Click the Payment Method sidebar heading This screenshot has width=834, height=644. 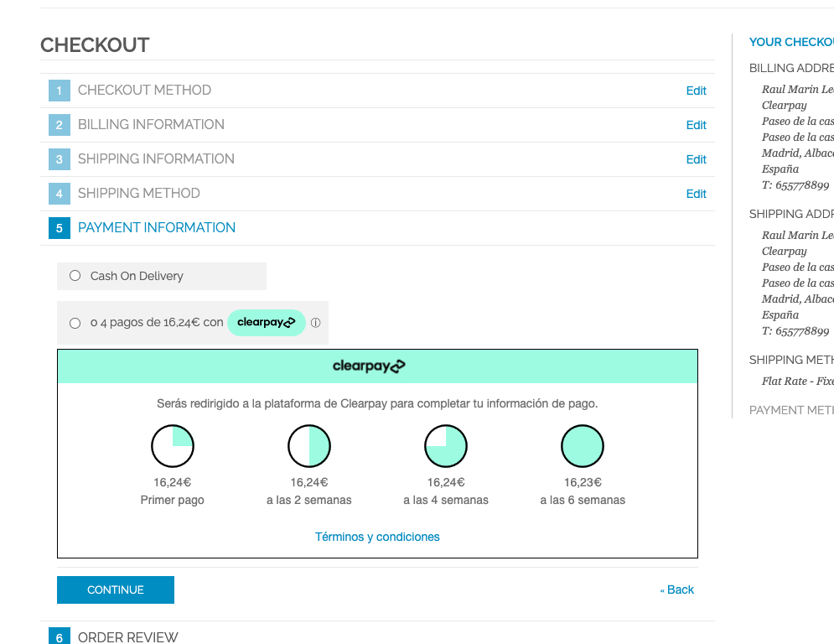(791, 410)
